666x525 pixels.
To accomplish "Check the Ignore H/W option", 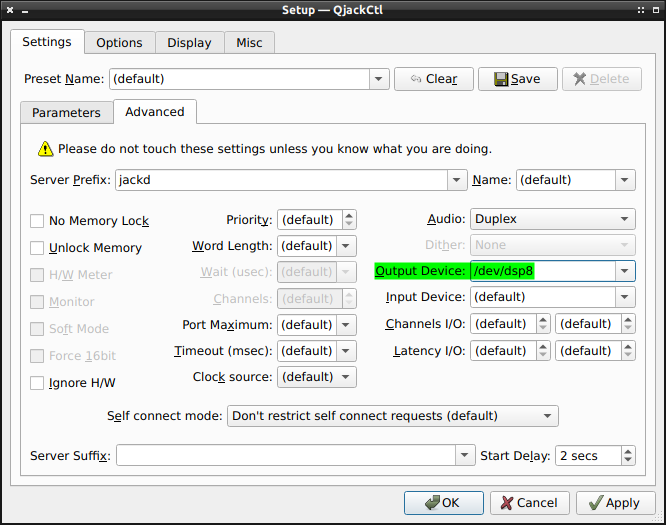I will [x=37, y=383].
